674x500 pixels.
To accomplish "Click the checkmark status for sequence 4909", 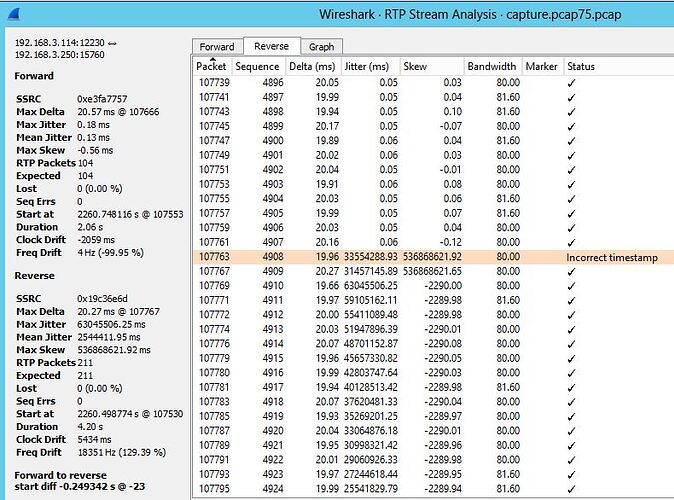I will 571,272.
